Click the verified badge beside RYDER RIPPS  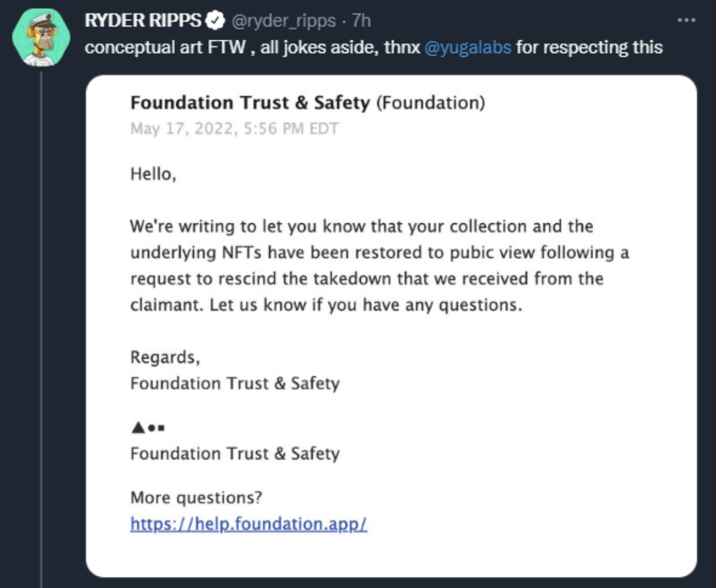pos(215,21)
